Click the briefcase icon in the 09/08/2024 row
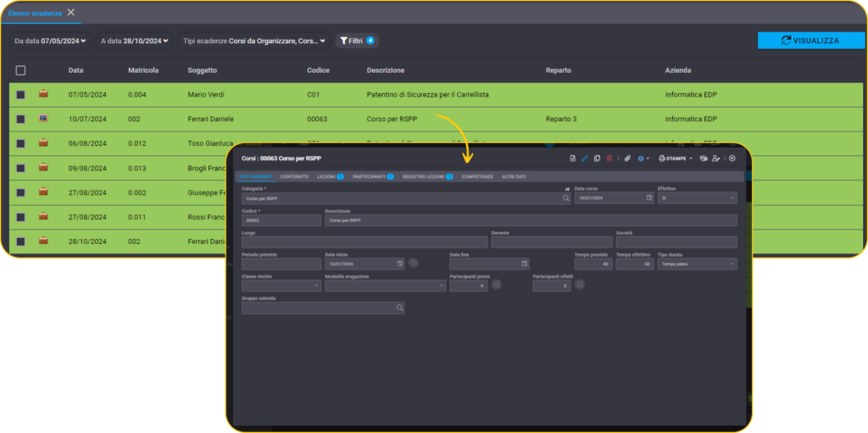 point(43,167)
